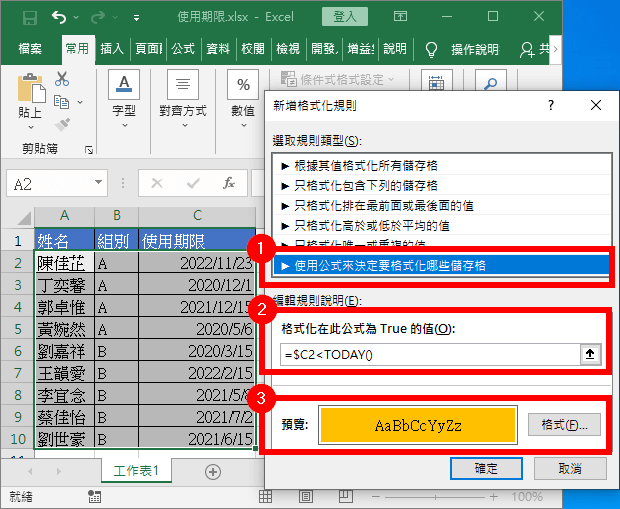Viewport: 620px width, 509px height.
Task: Click the Redo icon
Action: point(98,17)
